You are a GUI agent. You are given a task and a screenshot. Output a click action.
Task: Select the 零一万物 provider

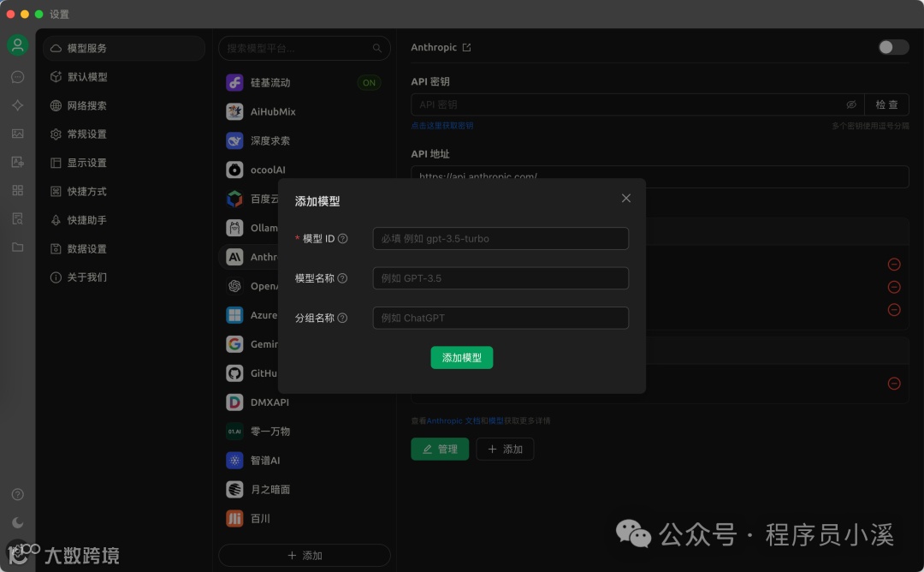click(x=304, y=431)
